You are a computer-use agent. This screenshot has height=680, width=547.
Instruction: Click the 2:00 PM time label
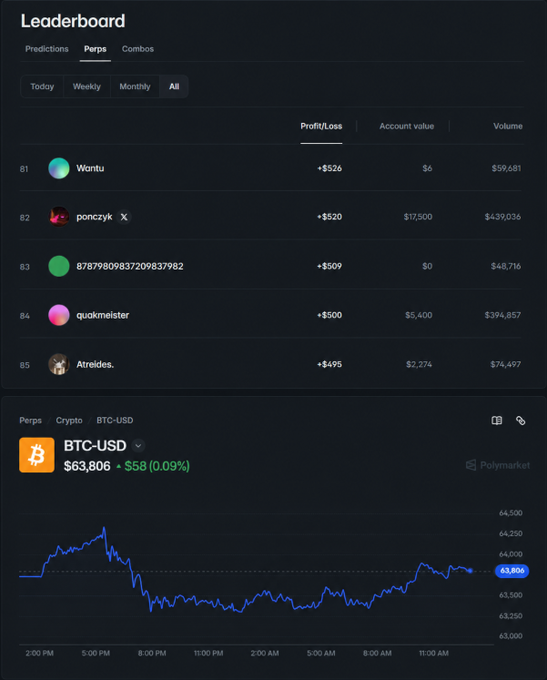pyautogui.click(x=39, y=653)
